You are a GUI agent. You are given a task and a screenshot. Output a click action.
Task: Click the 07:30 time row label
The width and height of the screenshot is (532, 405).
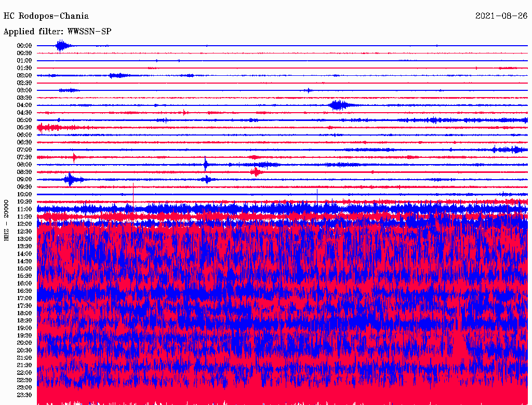pyautogui.click(x=24, y=157)
